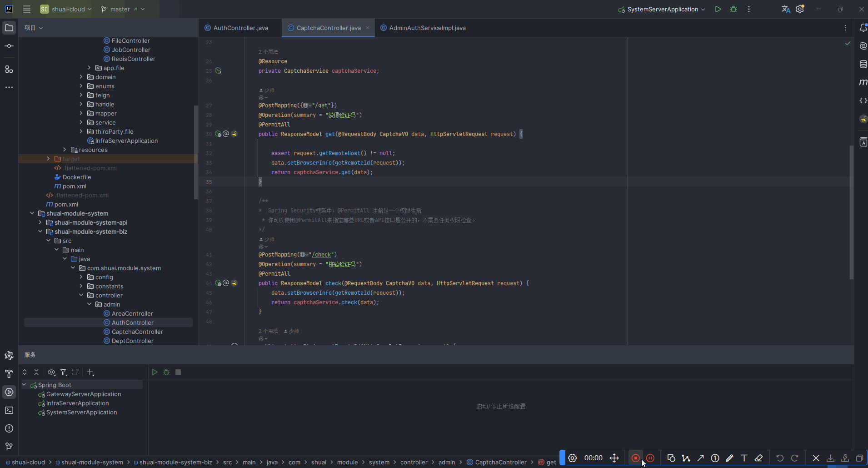Viewport: 868px width, 468px height.
Task: Expand the domain package
Action: tap(81, 77)
